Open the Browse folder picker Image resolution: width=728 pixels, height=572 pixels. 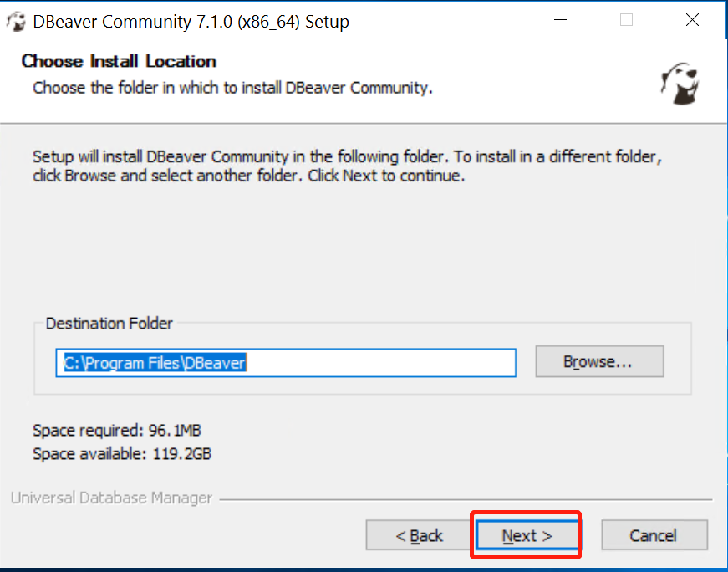click(598, 361)
